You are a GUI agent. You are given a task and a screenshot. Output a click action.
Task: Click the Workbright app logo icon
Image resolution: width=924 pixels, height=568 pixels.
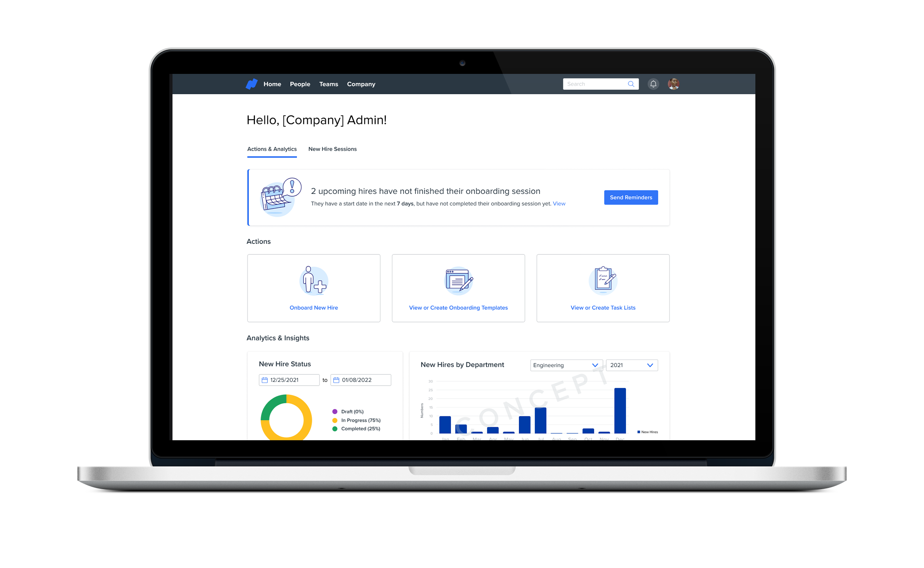pos(251,84)
